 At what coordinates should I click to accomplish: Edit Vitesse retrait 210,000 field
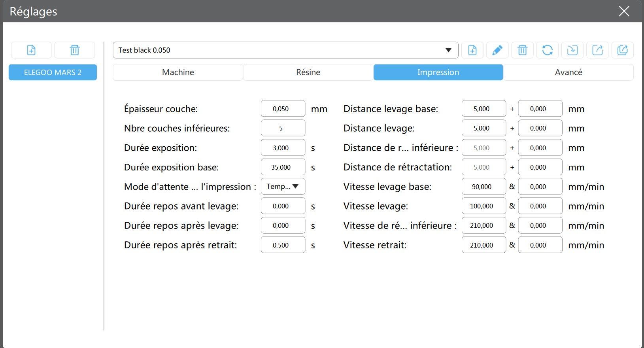coord(484,245)
